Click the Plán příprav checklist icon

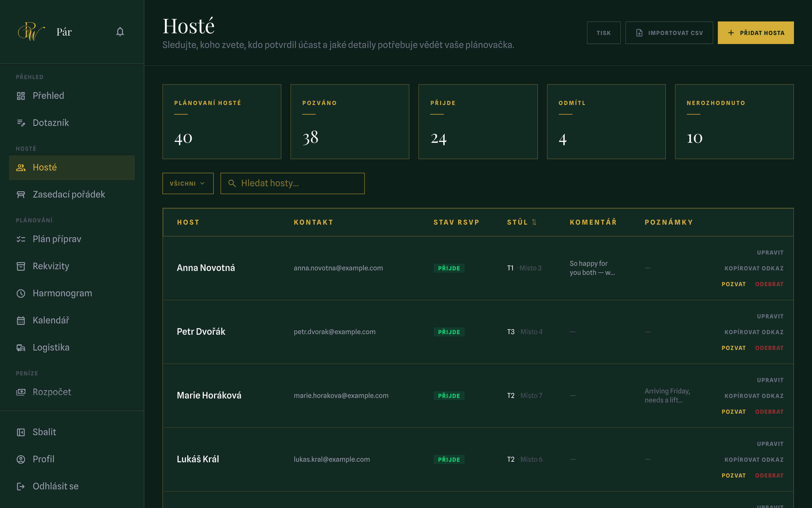click(x=21, y=239)
